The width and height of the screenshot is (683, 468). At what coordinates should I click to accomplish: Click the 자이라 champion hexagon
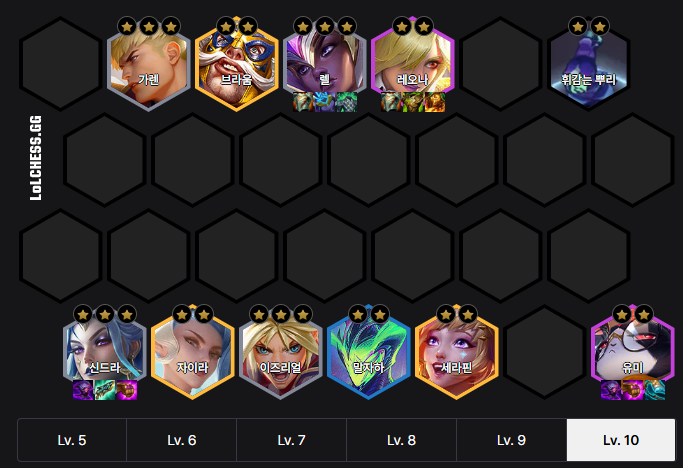click(193, 352)
